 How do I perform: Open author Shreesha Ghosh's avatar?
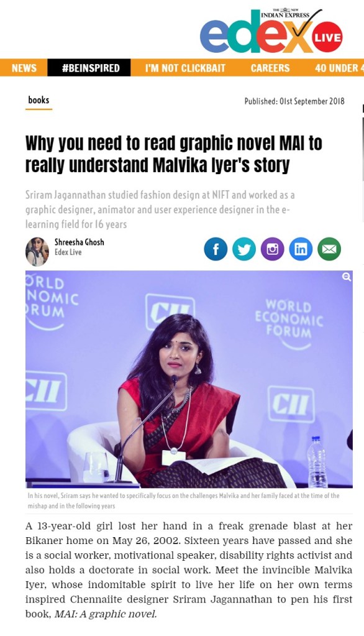37,252
